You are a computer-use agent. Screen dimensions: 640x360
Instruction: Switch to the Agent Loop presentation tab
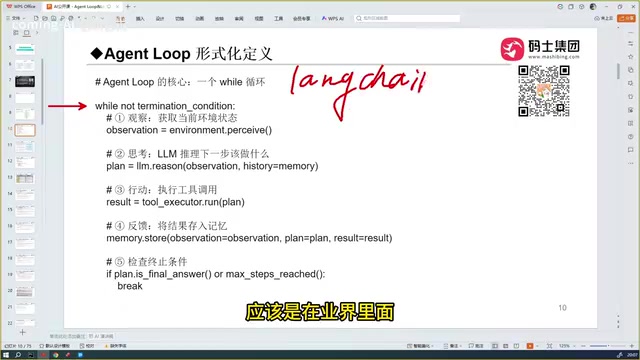[x=79, y=7]
